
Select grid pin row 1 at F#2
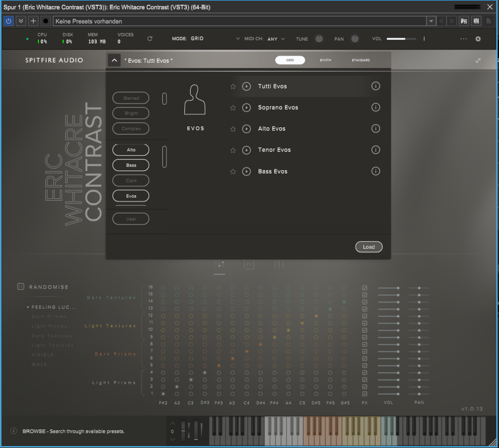163,394
